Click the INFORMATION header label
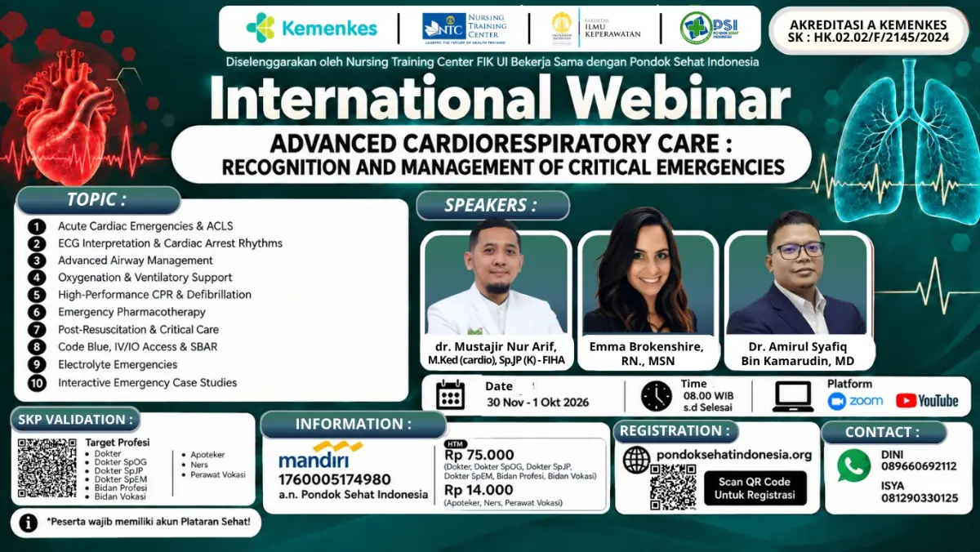Screen dimensions: 980x552 point(354,424)
